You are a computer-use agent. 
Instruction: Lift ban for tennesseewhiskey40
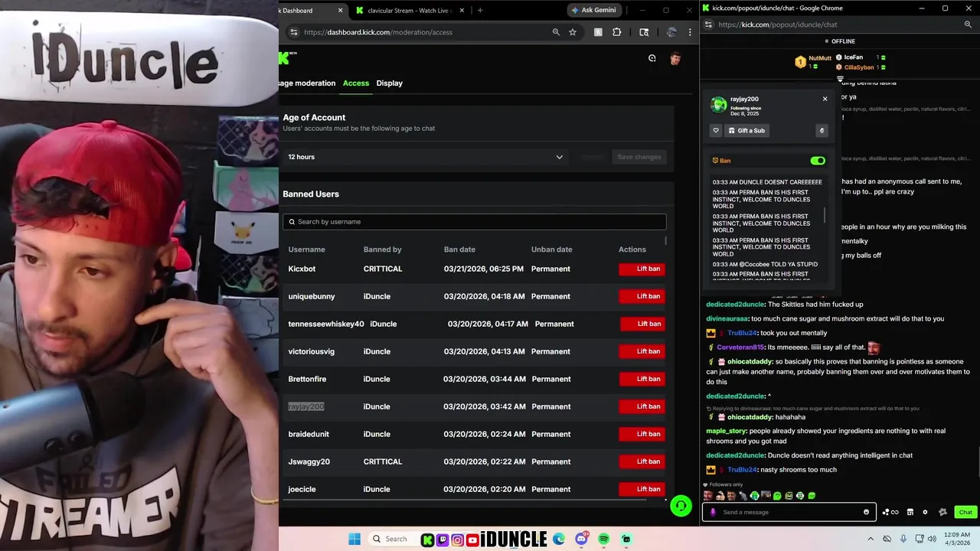tap(642, 324)
